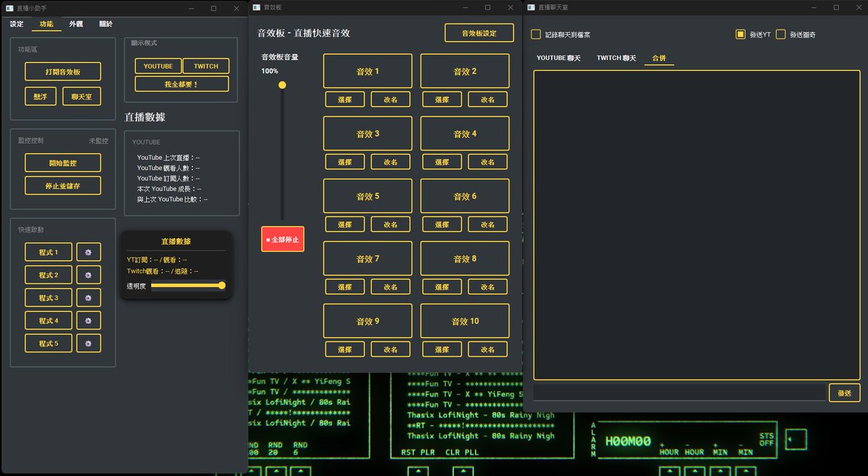
Task: Play 音效 4
Action: click(464, 134)
